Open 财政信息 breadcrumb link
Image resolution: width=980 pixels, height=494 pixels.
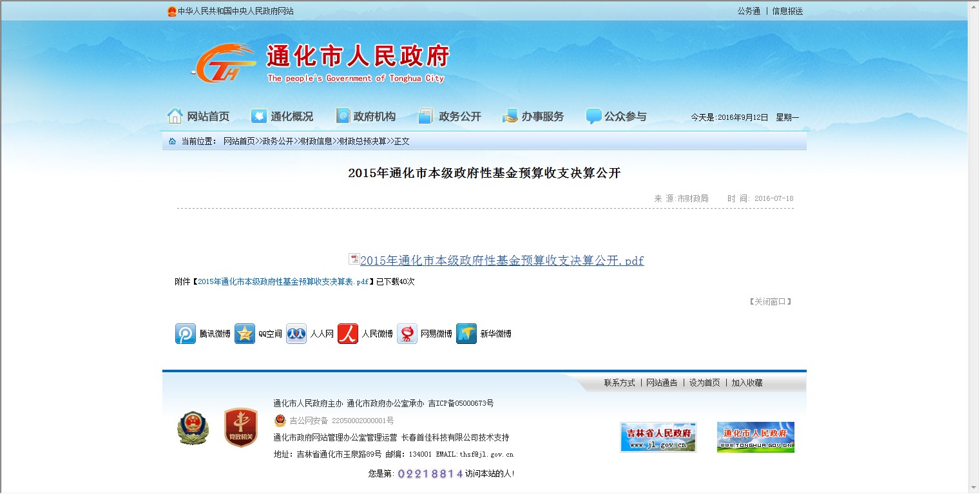[316, 141]
